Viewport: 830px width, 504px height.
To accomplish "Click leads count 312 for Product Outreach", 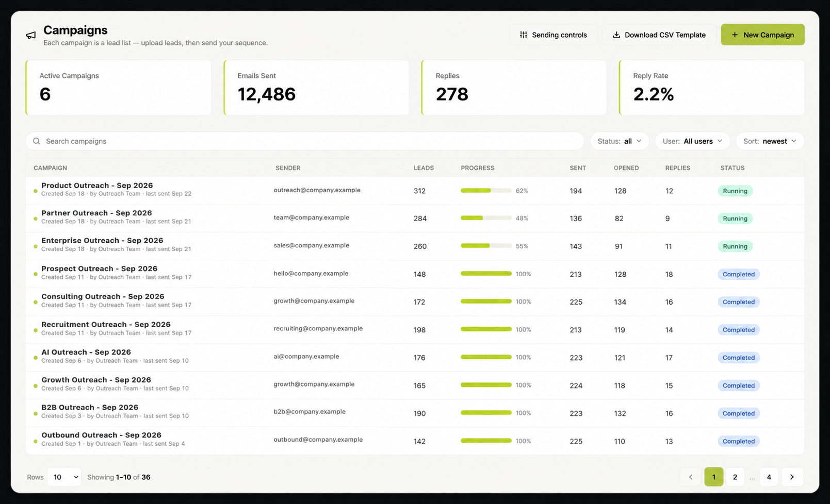I will click(419, 191).
